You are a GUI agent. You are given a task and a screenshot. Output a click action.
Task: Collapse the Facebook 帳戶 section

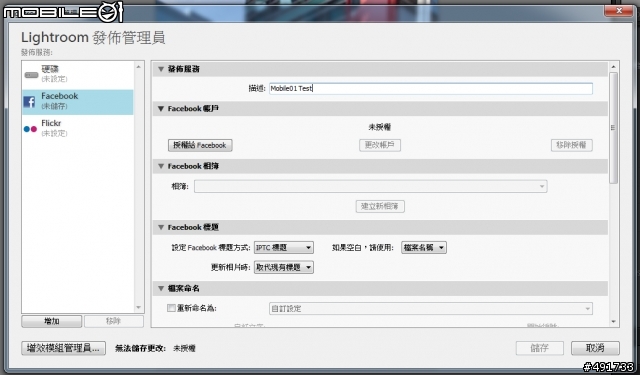pyautogui.click(x=161, y=109)
